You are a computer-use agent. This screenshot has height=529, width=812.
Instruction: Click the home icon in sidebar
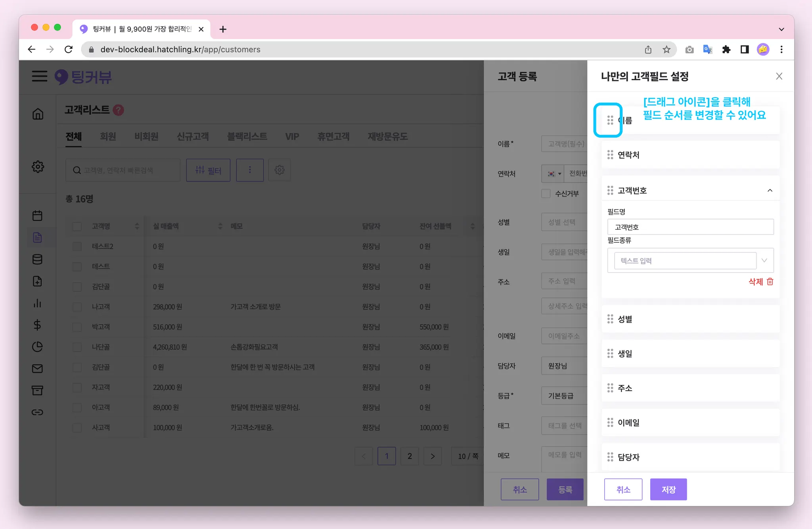38,114
